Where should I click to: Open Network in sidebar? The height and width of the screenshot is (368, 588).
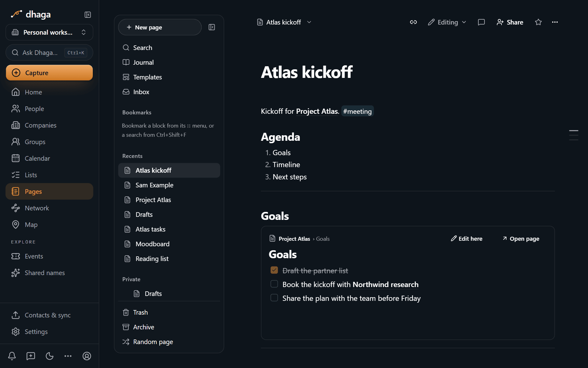(49, 208)
